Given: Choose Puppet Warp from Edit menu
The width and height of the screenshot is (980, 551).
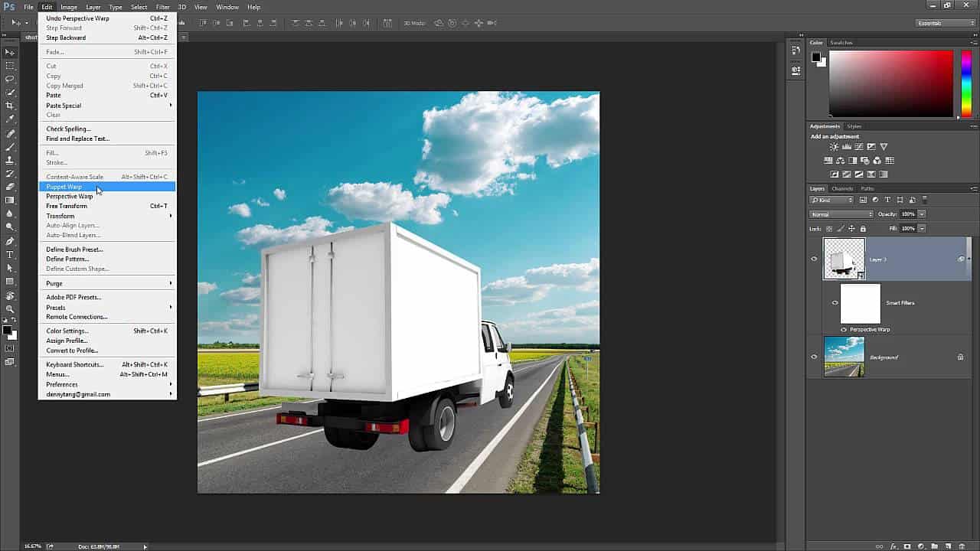Looking at the screenshot, I should 64,187.
